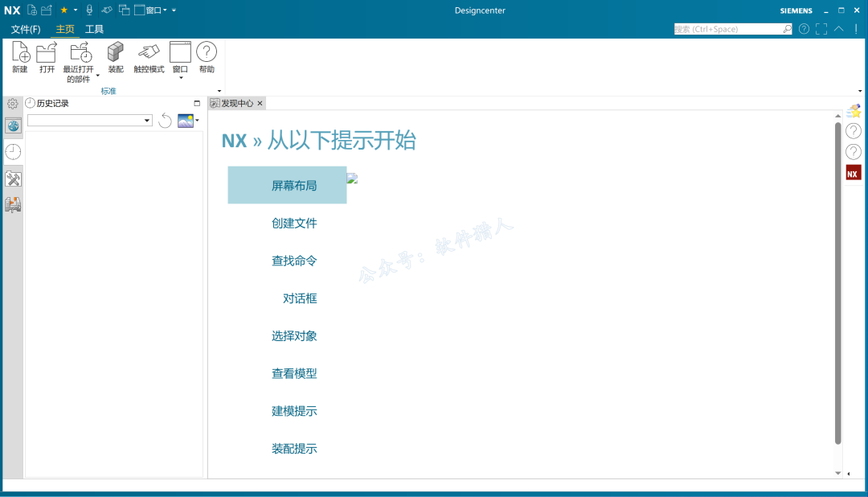Open the 装配提示 tip link
Screen dimensions: 868x497
294,448
